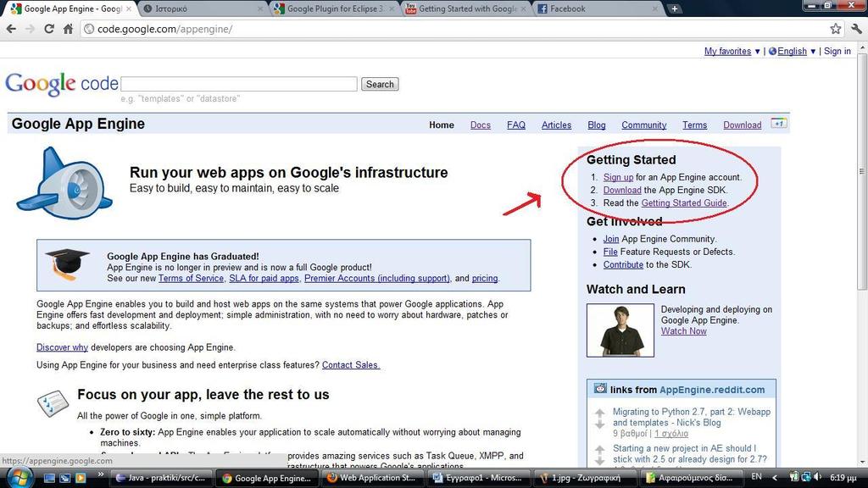Viewport: 868px width, 488px height.
Task: Switch to Google Plugin for Eclipse tab
Action: (x=334, y=8)
